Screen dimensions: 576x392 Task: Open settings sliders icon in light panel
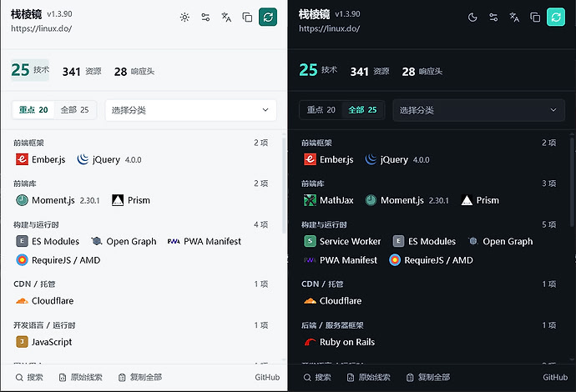tap(205, 18)
